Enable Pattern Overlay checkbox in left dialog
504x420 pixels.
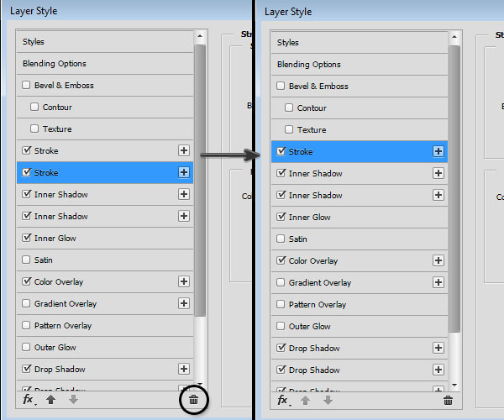point(26,326)
